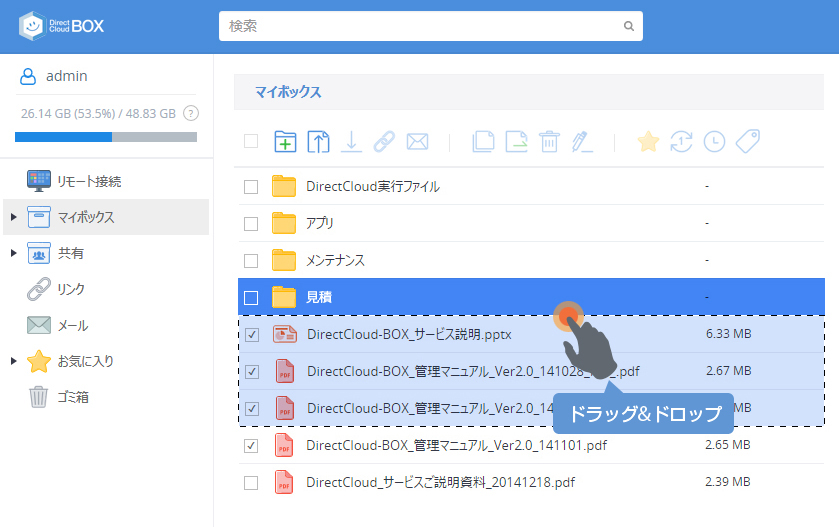Click the chain link toolbar icon
Screen dimensions: 839x527
pyautogui.click(x=384, y=142)
